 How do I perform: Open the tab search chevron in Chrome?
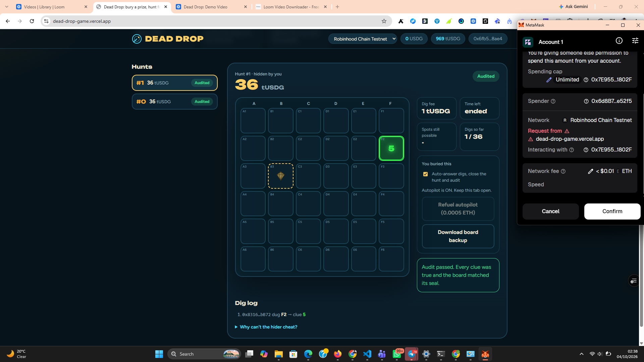[6, 7]
